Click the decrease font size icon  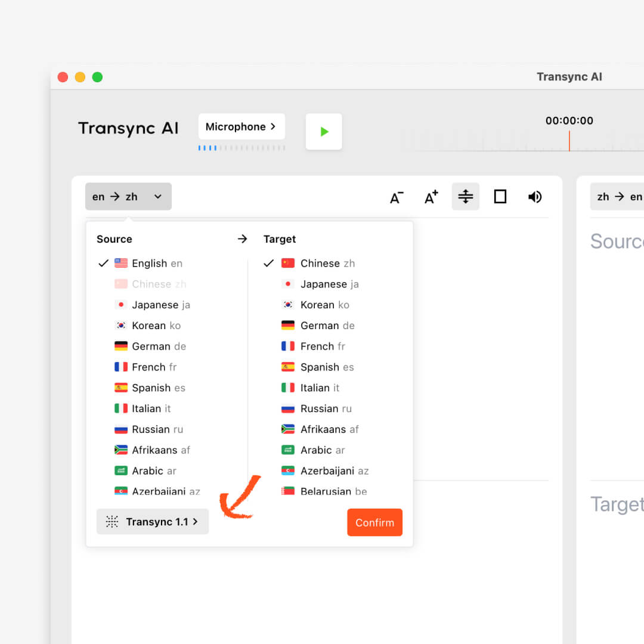click(397, 197)
